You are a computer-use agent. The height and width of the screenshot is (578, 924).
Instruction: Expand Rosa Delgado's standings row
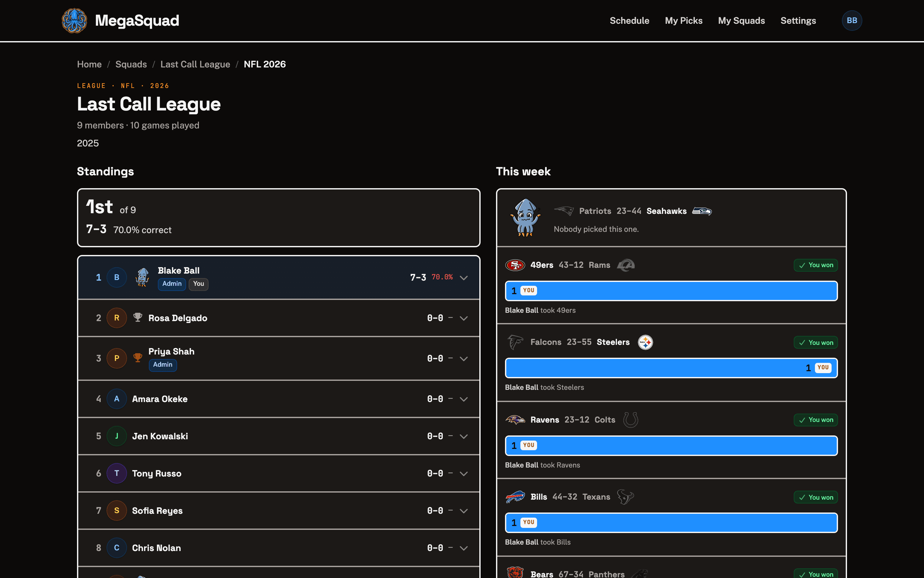(464, 318)
